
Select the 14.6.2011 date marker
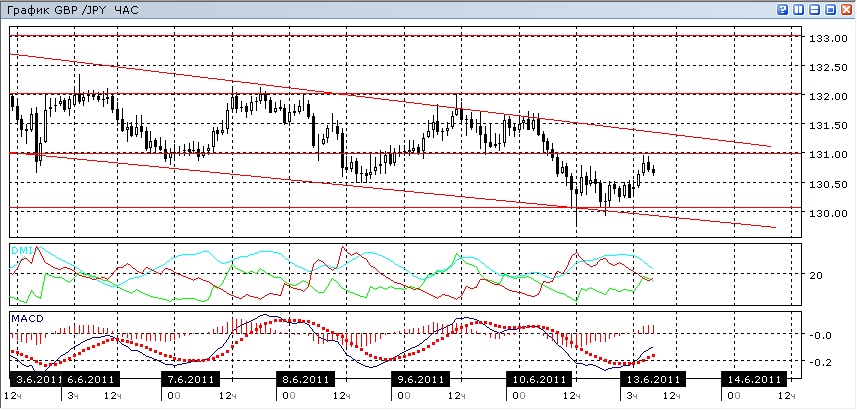click(x=754, y=379)
